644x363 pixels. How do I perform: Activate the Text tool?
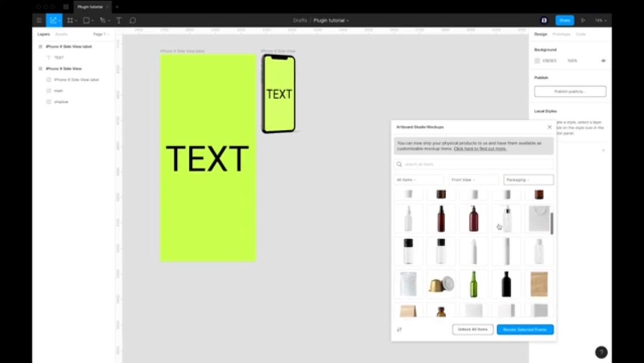[x=118, y=20]
